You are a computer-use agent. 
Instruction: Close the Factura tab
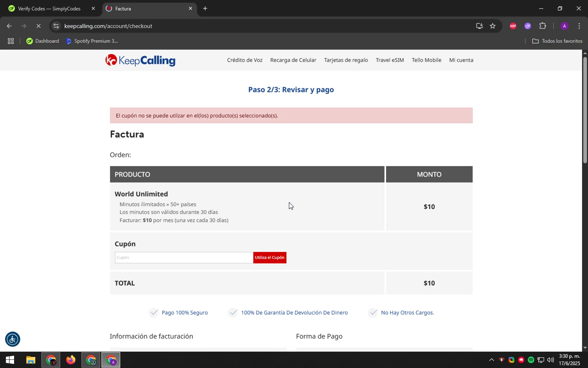191,8
